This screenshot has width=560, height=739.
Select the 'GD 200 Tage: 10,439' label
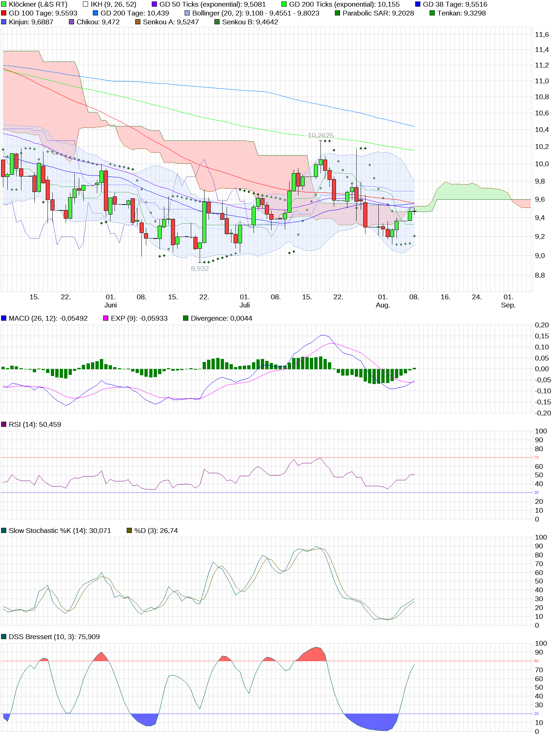point(135,13)
